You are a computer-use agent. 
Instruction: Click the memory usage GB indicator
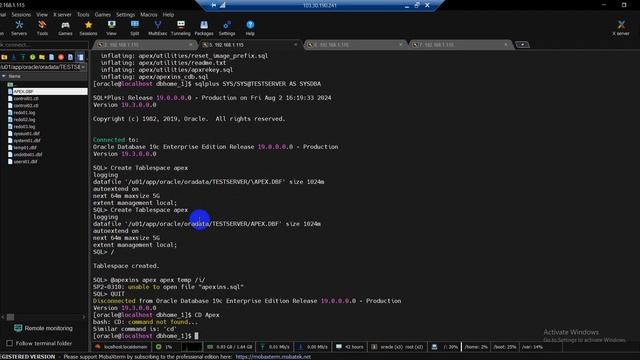(229, 347)
